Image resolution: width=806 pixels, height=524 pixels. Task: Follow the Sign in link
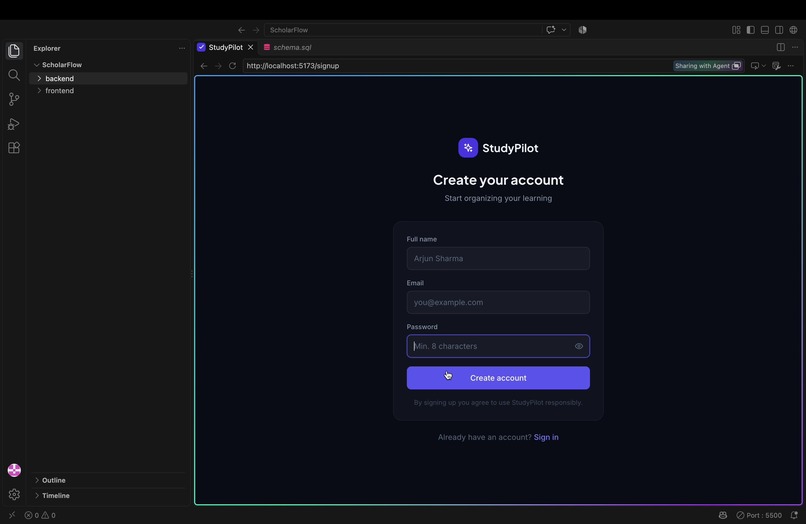[x=546, y=437]
